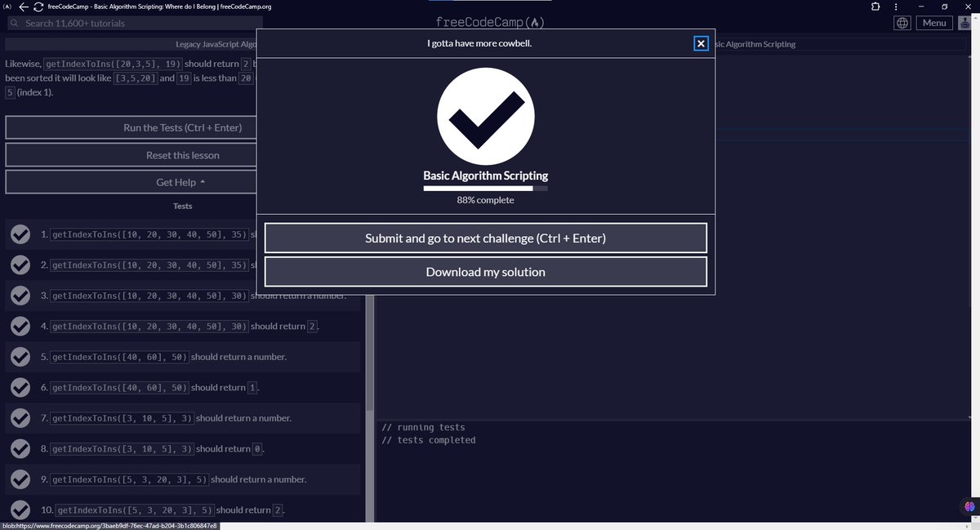Click the checkmark icon for test 1
980x530 pixels.
[x=20, y=235]
